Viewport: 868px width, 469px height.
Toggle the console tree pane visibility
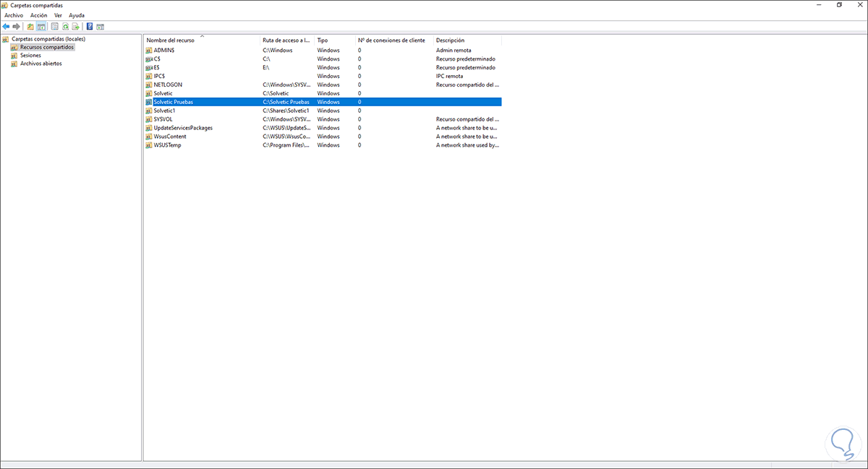click(x=41, y=26)
